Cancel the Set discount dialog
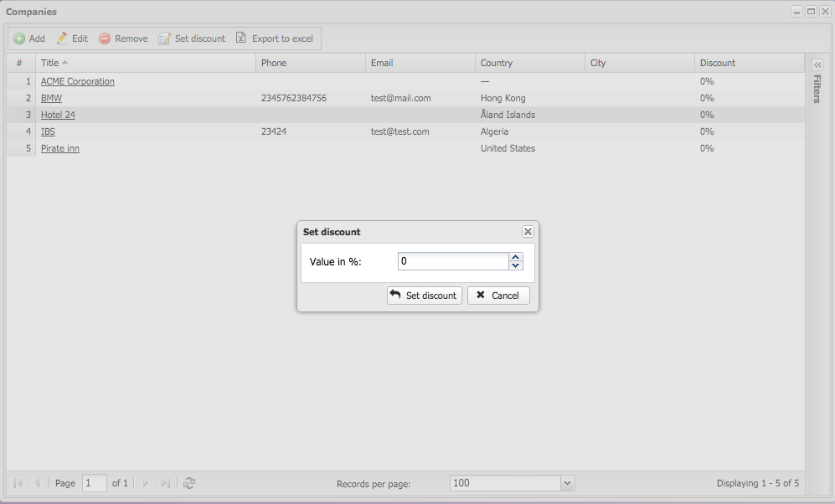 click(x=498, y=296)
